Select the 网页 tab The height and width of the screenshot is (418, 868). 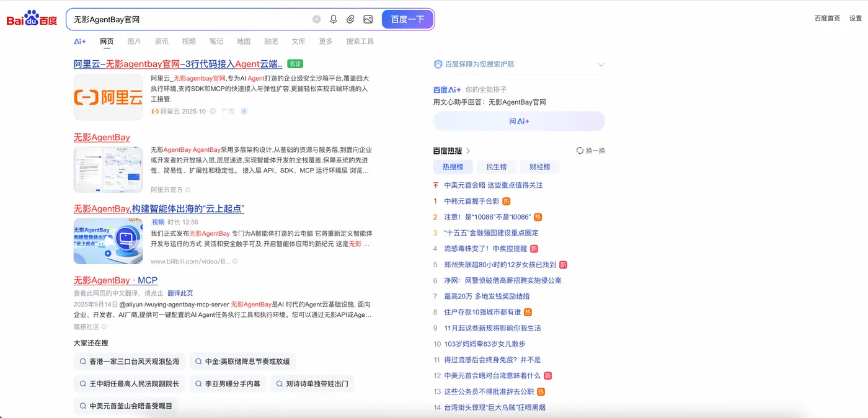coord(107,42)
